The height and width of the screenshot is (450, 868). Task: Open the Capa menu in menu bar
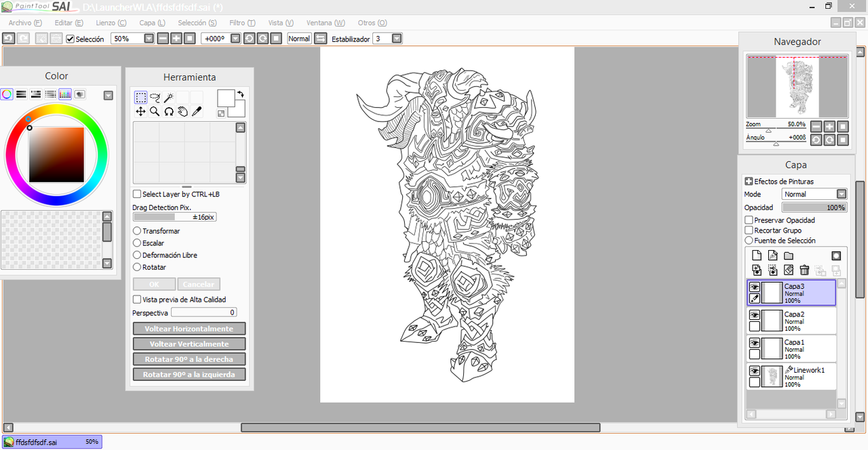coord(152,23)
